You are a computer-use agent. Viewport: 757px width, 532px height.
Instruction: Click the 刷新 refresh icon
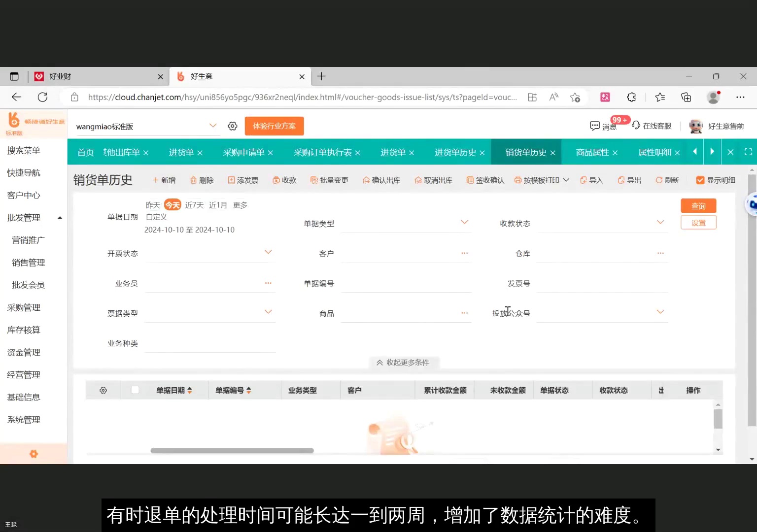667,180
